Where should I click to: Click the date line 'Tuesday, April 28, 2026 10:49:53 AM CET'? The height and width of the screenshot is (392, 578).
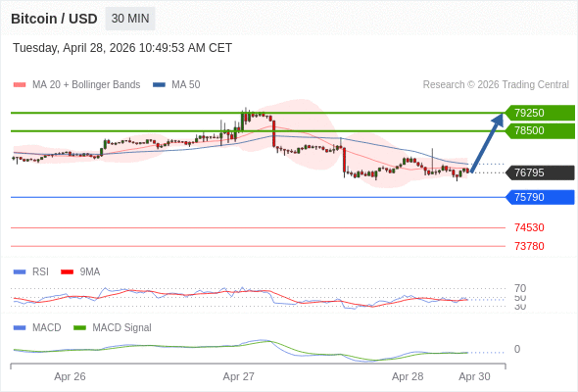122,48
